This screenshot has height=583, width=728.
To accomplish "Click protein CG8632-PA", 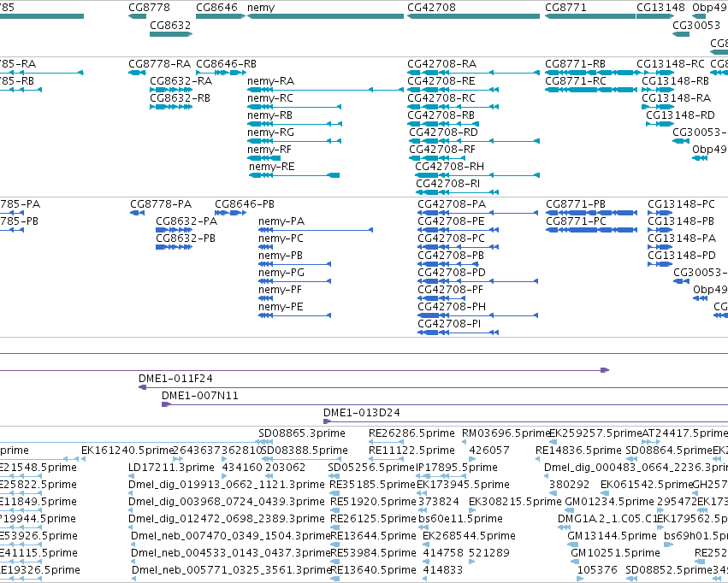I will pos(186,221).
